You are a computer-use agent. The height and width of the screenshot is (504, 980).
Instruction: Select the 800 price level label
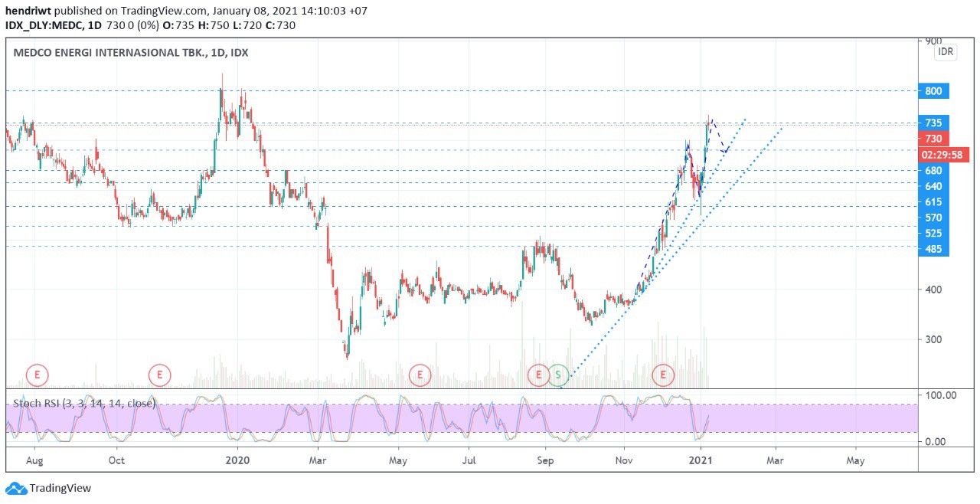click(x=933, y=91)
